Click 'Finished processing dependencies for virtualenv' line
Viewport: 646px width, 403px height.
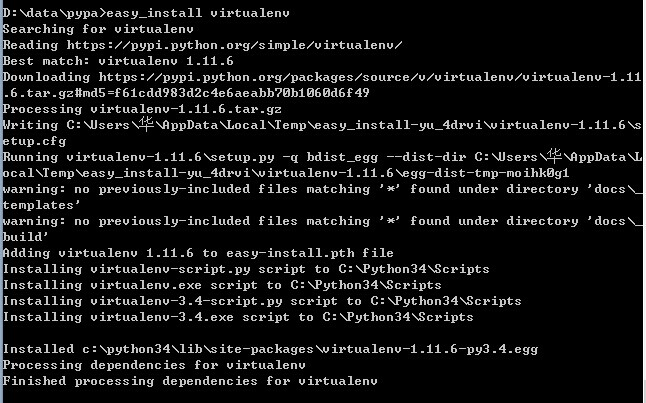(x=190, y=381)
